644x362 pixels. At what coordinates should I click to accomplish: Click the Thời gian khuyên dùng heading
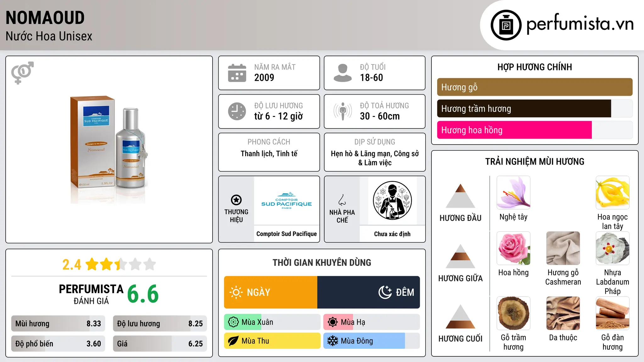tap(322, 262)
